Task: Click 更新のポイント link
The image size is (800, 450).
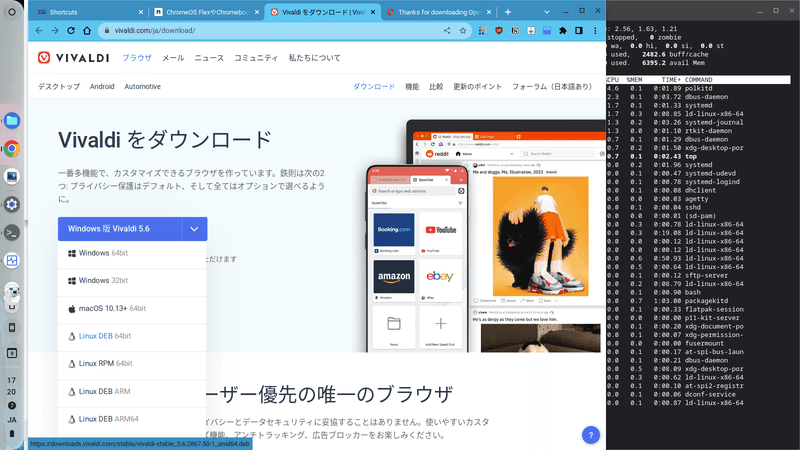Action: (x=478, y=87)
